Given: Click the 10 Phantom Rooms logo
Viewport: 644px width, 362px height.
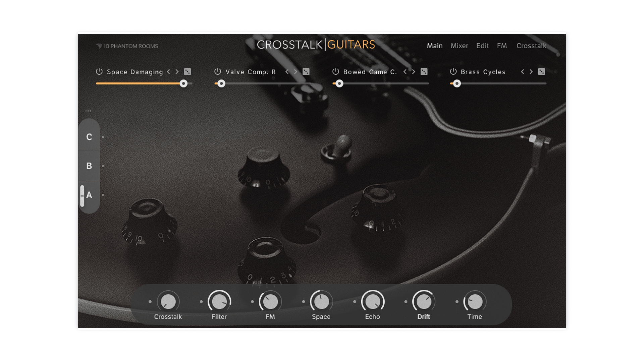Looking at the screenshot, I should pos(127,46).
